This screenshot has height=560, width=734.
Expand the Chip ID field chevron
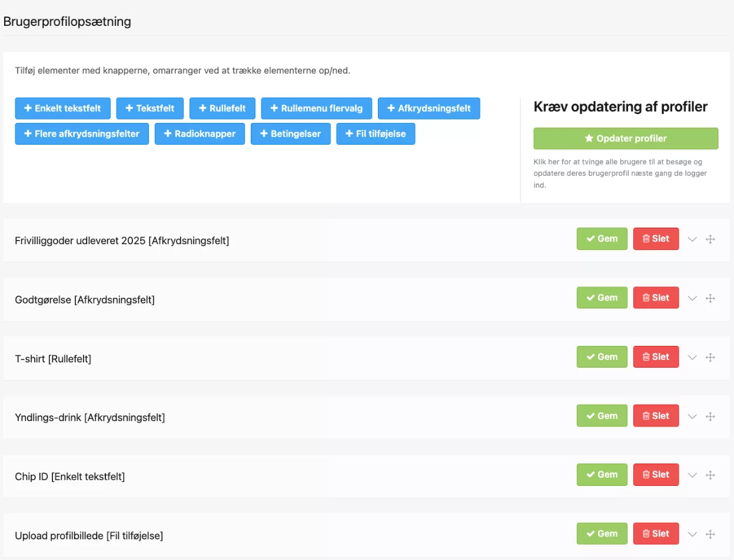point(692,475)
